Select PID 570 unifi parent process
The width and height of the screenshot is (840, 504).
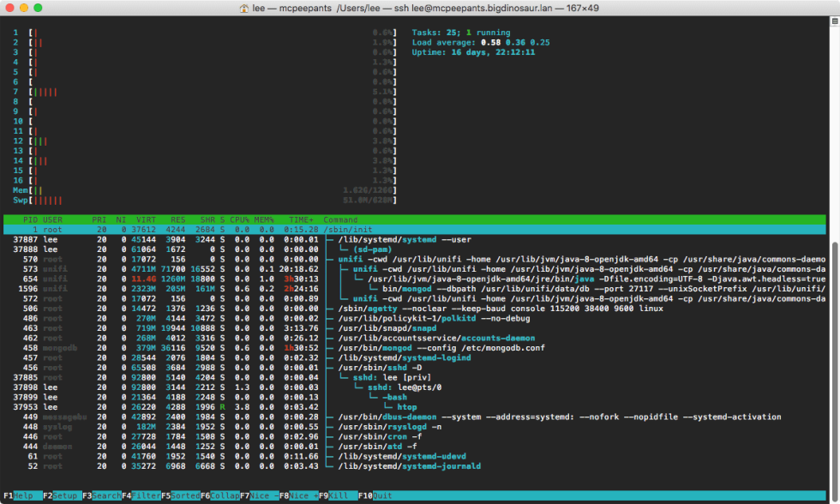pos(415,259)
